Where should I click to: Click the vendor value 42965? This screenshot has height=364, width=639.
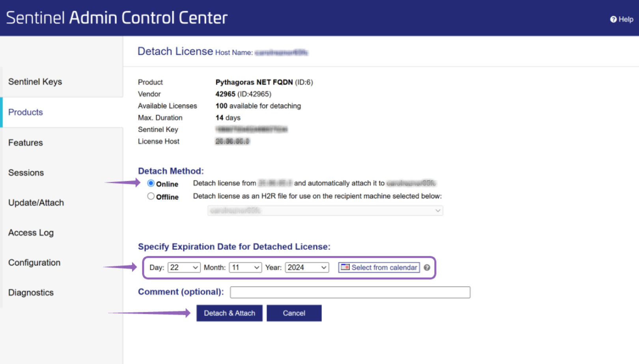pyautogui.click(x=225, y=94)
